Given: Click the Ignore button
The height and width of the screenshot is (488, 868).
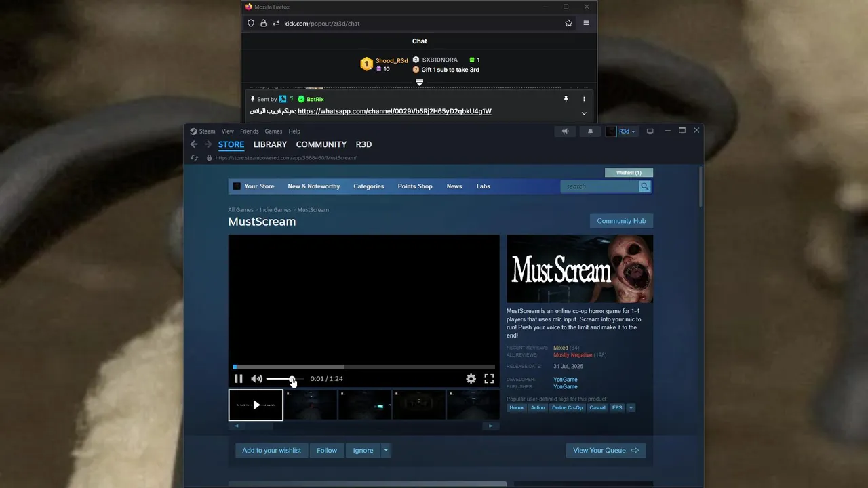Looking at the screenshot, I should point(363,450).
